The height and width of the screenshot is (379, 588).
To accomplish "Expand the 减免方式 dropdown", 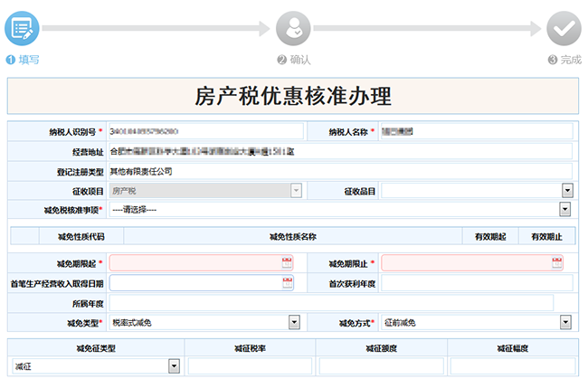I will coord(565,322).
